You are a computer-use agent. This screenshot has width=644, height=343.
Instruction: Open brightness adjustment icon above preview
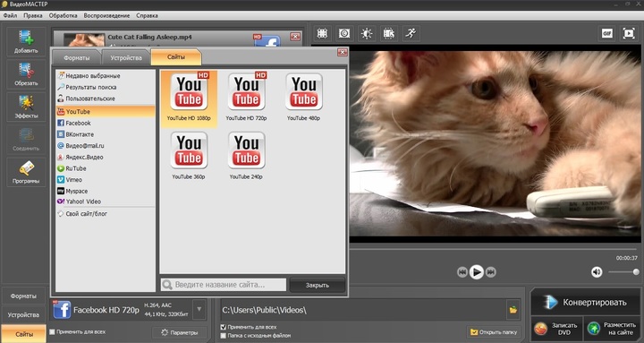point(367,33)
